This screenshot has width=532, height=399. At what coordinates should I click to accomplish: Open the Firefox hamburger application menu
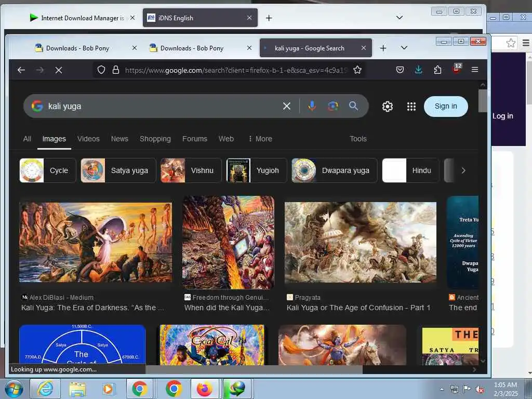[475, 70]
